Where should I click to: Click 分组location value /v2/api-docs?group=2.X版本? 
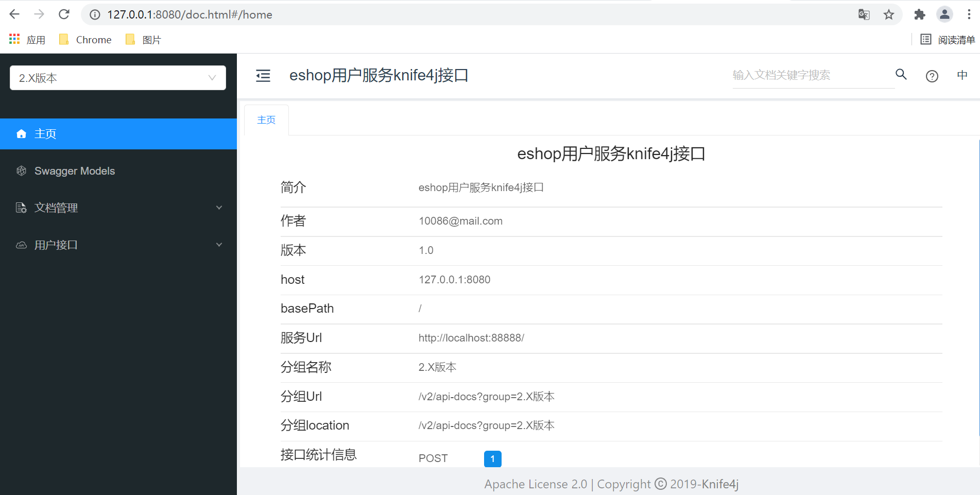pos(486,425)
